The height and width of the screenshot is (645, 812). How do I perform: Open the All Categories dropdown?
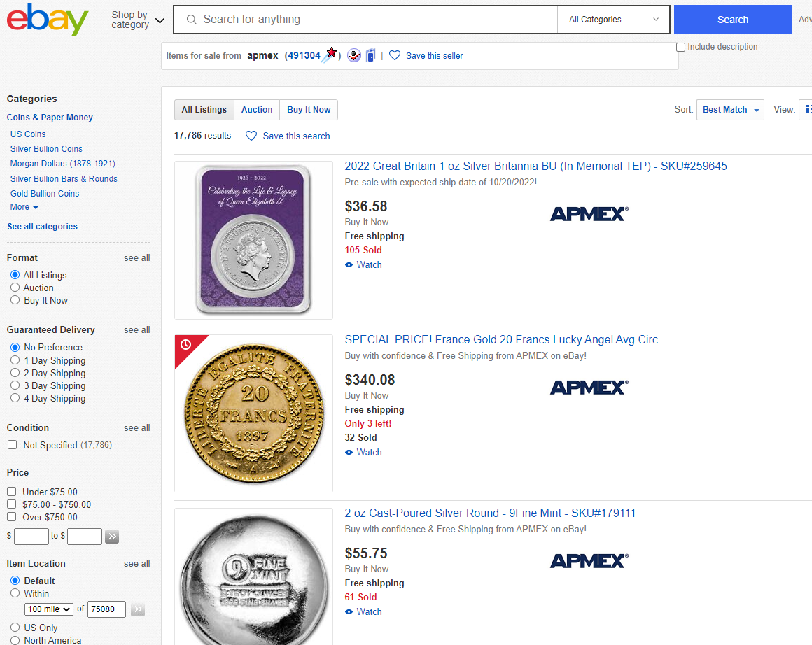(x=614, y=20)
